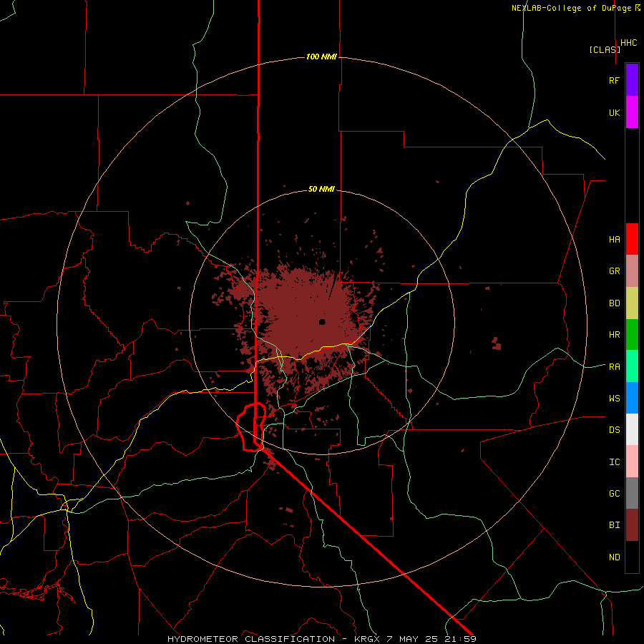Select the BD yellow legend swatch
This screenshot has width=644, height=644.
(632, 303)
